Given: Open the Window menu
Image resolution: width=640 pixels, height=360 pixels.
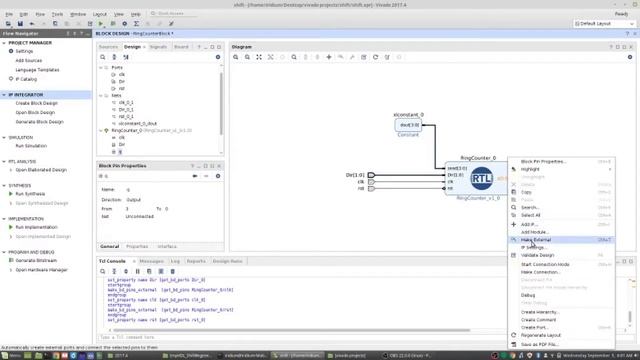Looking at the screenshot, I should click(78, 14).
